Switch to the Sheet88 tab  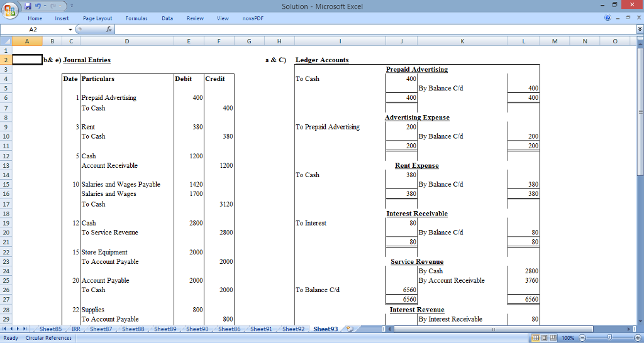tap(133, 329)
